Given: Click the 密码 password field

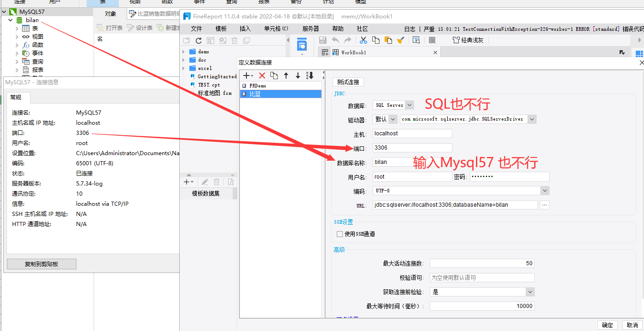Looking at the screenshot, I should 509,177.
